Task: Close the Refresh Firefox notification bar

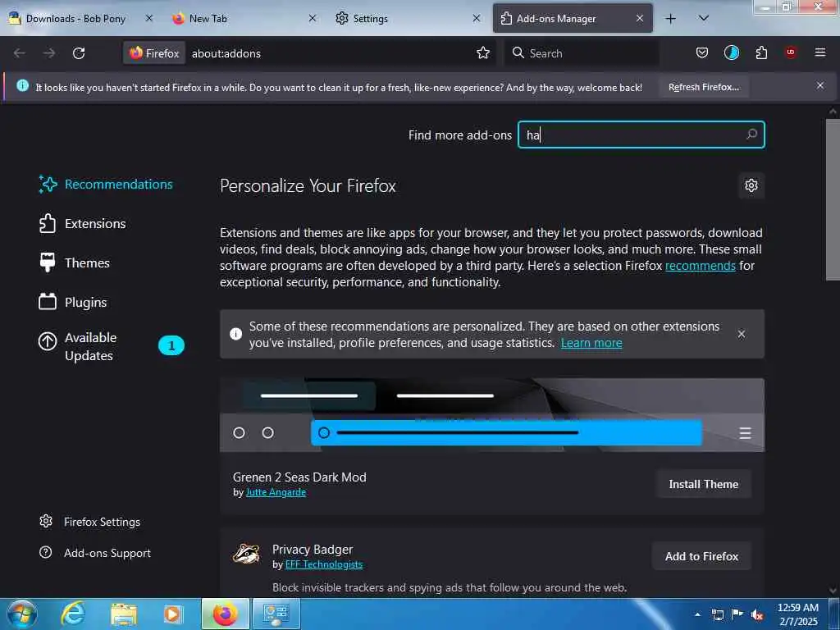Action: [820, 85]
